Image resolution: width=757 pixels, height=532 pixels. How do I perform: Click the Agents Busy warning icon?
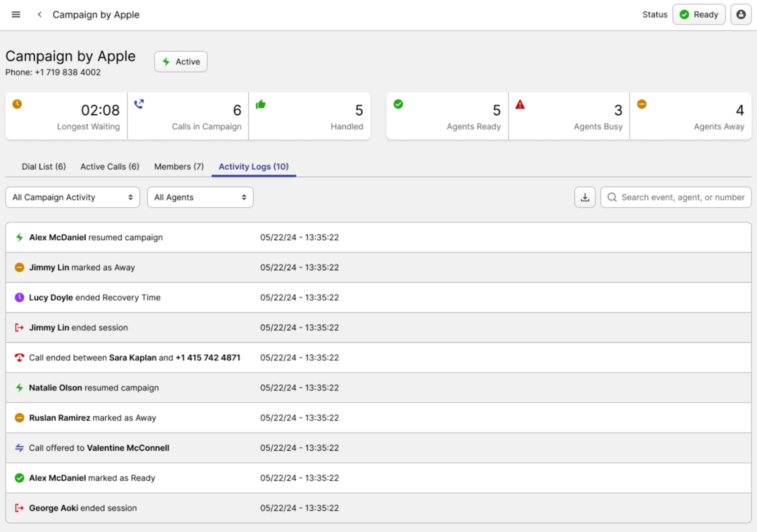520,105
